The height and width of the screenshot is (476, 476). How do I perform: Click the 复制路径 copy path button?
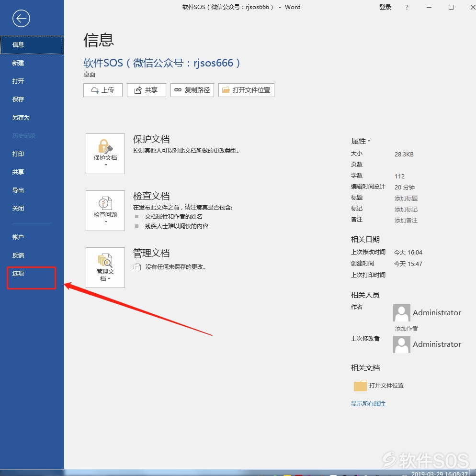192,90
